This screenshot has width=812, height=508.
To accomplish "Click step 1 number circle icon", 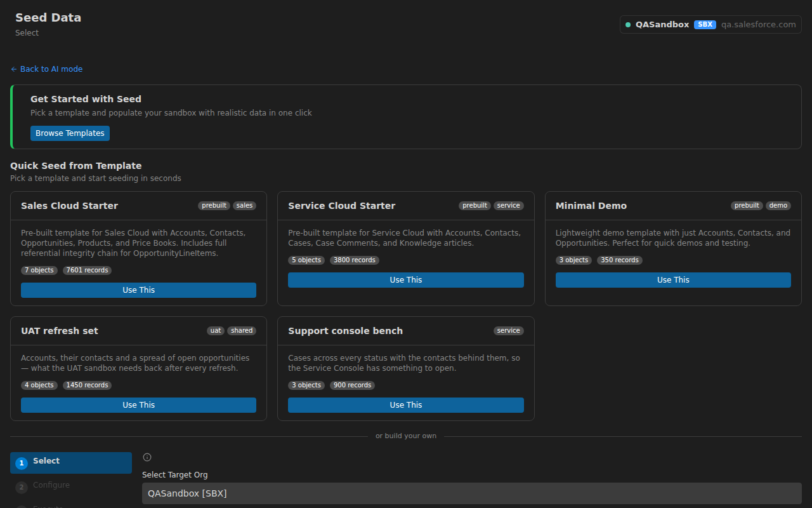I will (x=22, y=464).
